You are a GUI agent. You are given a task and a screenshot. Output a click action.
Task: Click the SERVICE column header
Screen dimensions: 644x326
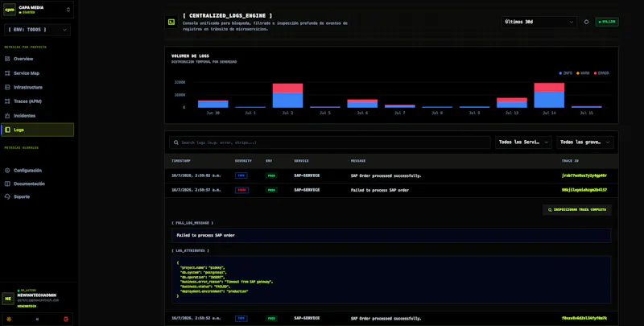301,161
